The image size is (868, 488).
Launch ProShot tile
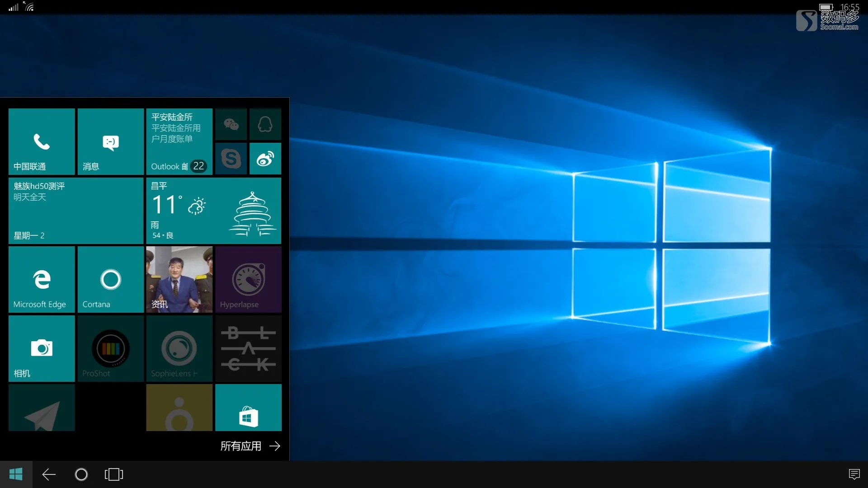coord(111,348)
